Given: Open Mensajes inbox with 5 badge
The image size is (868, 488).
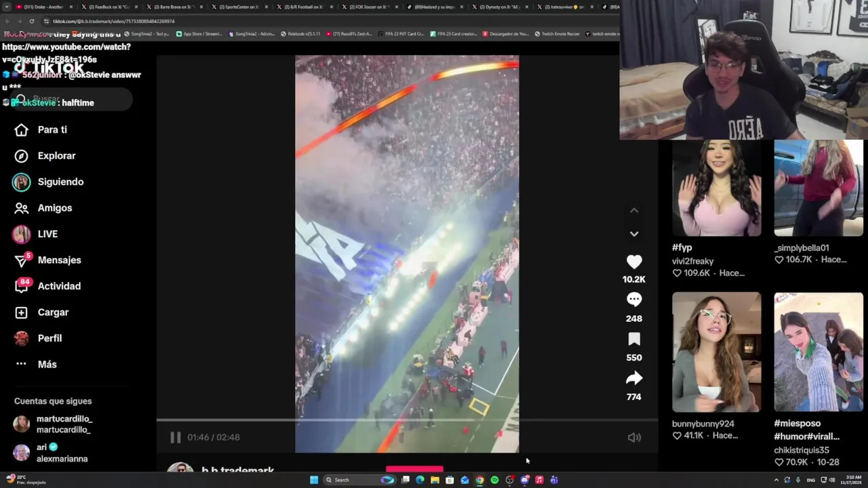Looking at the screenshot, I should 47,260.
